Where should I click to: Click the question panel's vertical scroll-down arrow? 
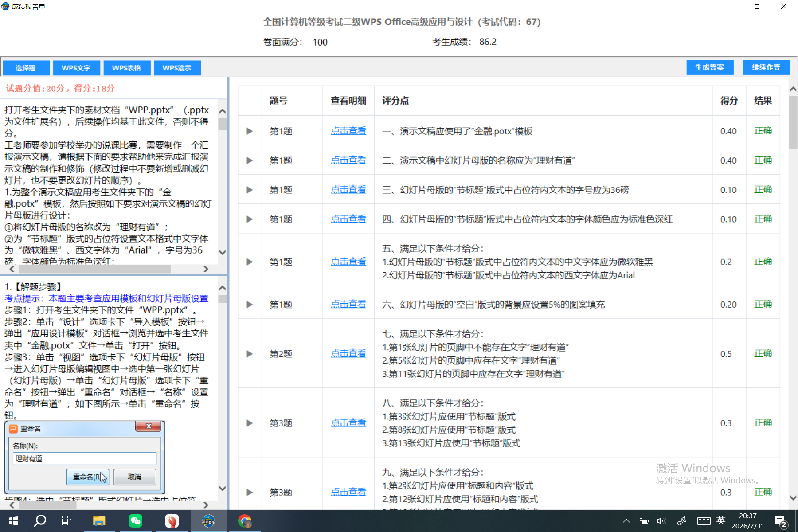click(x=223, y=253)
